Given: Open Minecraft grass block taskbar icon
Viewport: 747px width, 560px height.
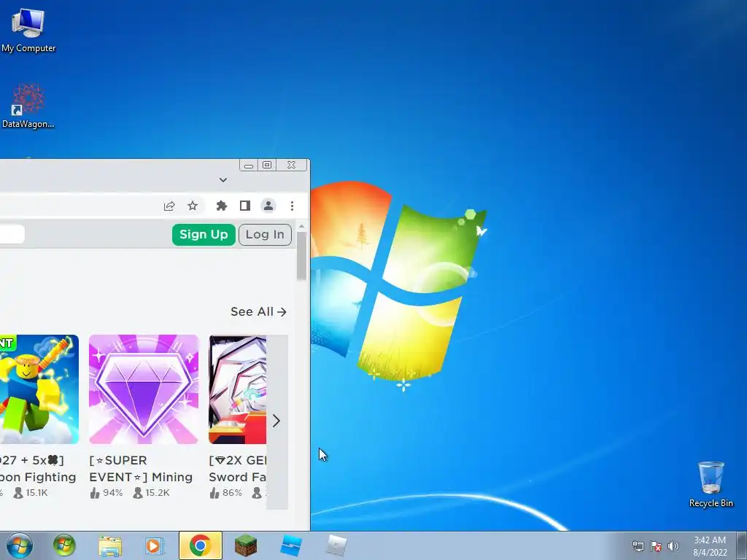Looking at the screenshot, I should [245, 545].
